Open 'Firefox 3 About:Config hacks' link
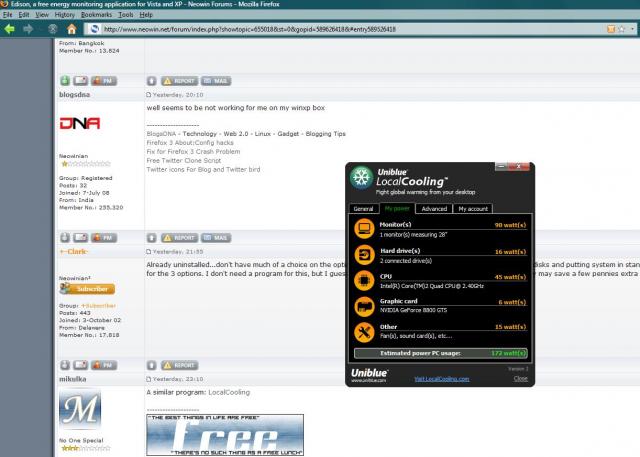Screen dimensions: 640x457 (190, 143)
